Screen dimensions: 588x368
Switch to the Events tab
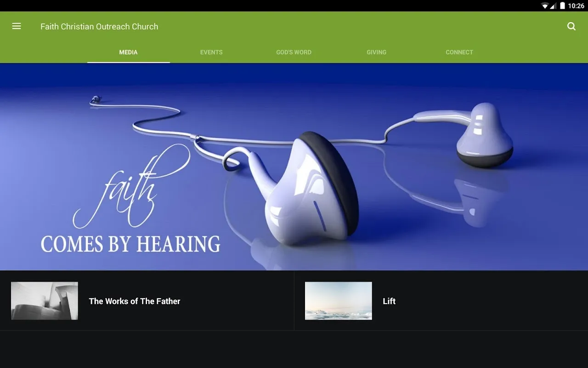(x=211, y=52)
